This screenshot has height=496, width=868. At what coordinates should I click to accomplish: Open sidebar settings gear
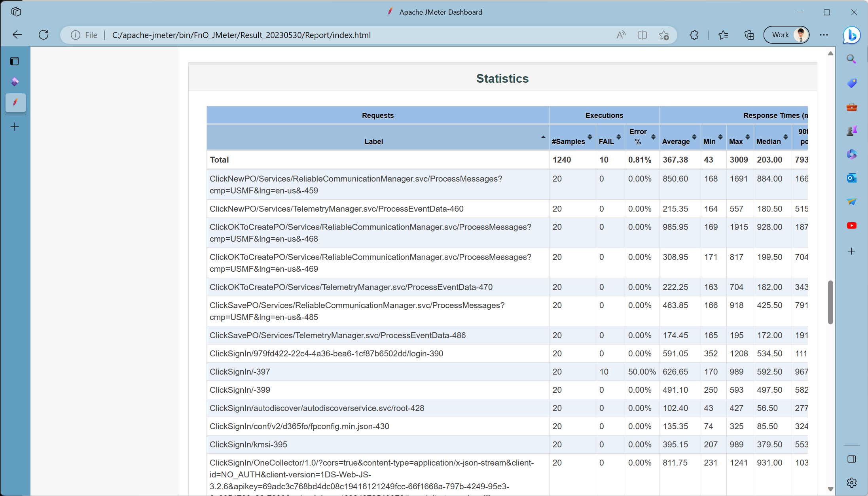pyautogui.click(x=851, y=483)
